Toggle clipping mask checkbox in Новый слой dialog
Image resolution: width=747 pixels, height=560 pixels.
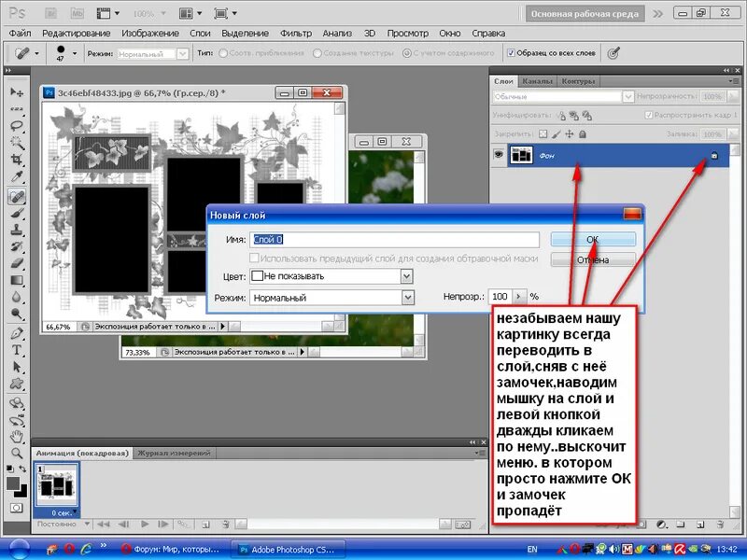pos(254,259)
